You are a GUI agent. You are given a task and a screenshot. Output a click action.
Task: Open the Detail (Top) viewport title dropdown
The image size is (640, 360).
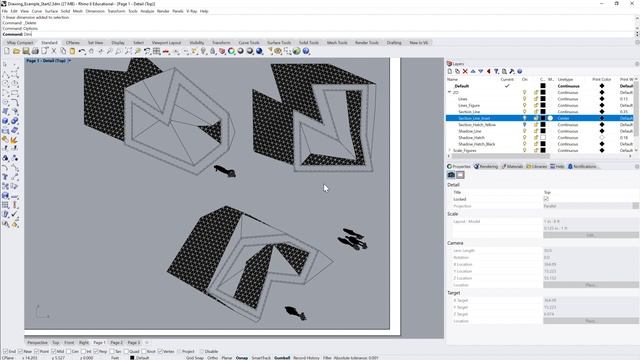[x=69, y=60]
